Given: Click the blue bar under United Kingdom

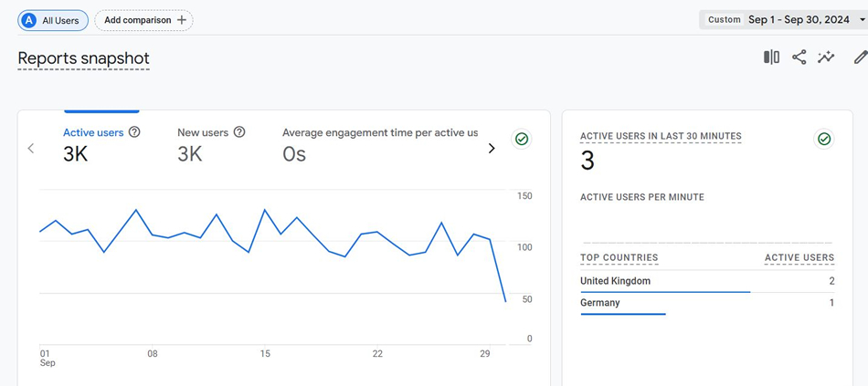Looking at the screenshot, I should pos(665,291).
